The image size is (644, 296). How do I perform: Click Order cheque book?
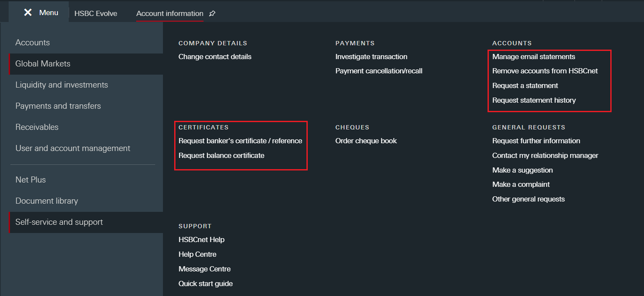(366, 141)
